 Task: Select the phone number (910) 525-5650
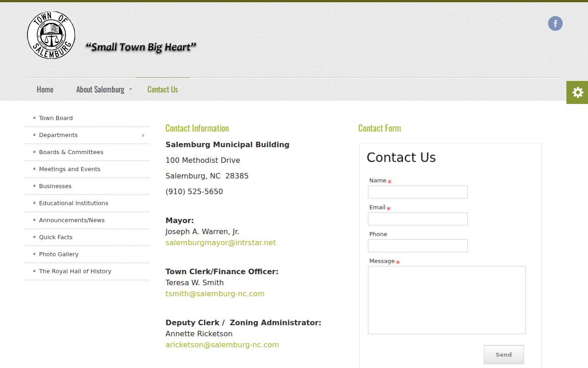[x=194, y=192]
